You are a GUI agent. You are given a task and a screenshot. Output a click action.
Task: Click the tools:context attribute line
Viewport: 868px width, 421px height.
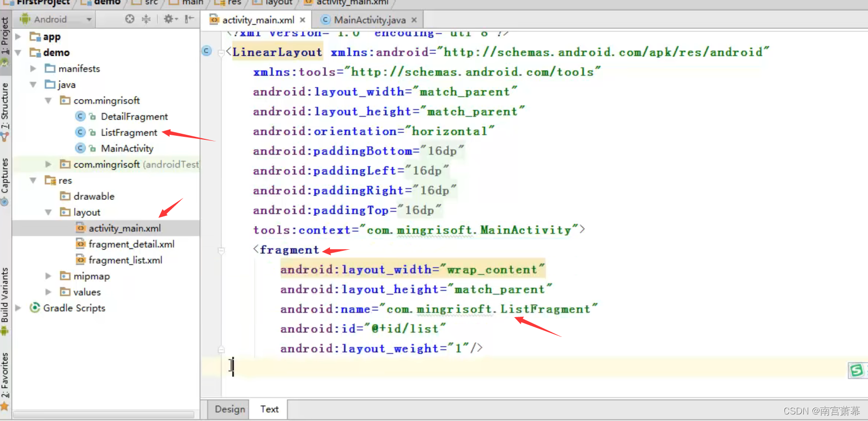pyautogui.click(x=419, y=230)
